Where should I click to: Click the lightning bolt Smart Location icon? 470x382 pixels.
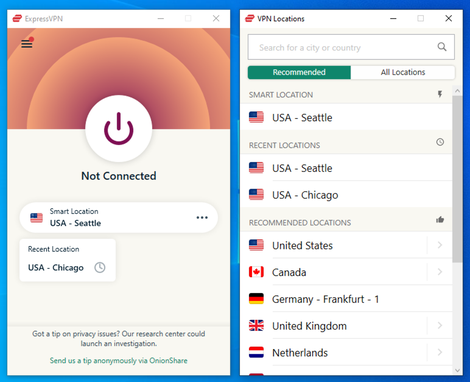(440, 94)
